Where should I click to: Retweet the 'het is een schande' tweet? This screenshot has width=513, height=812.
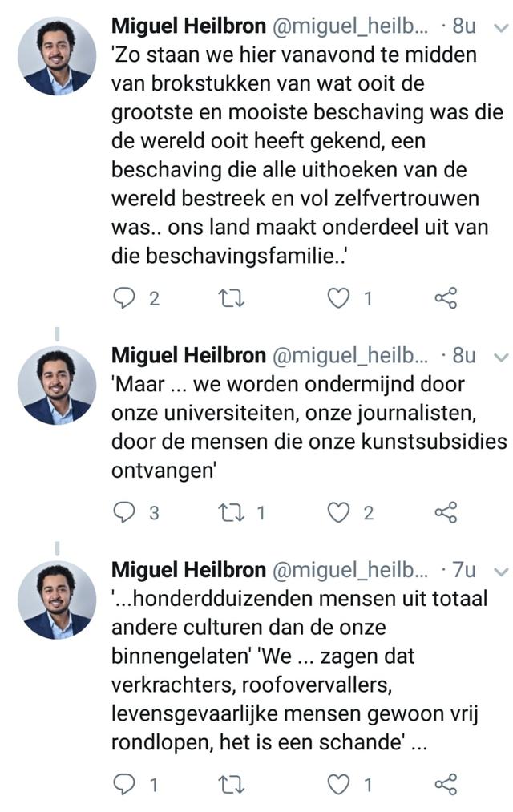[x=231, y=784]
